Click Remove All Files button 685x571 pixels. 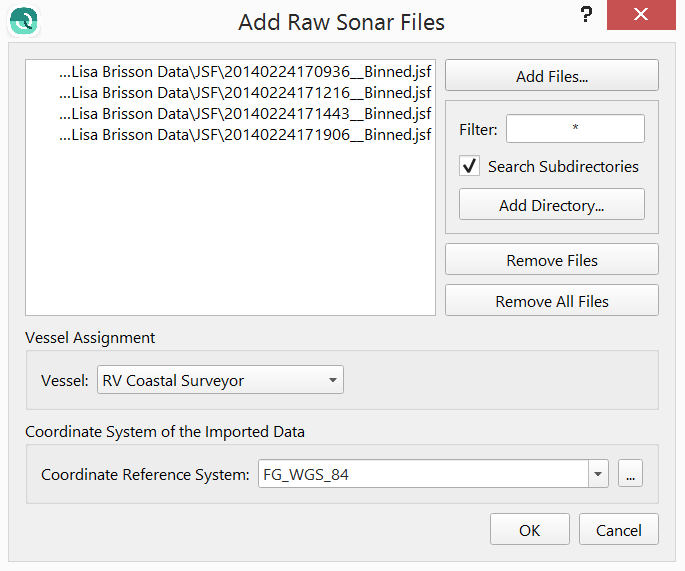[x=551, y=301]
